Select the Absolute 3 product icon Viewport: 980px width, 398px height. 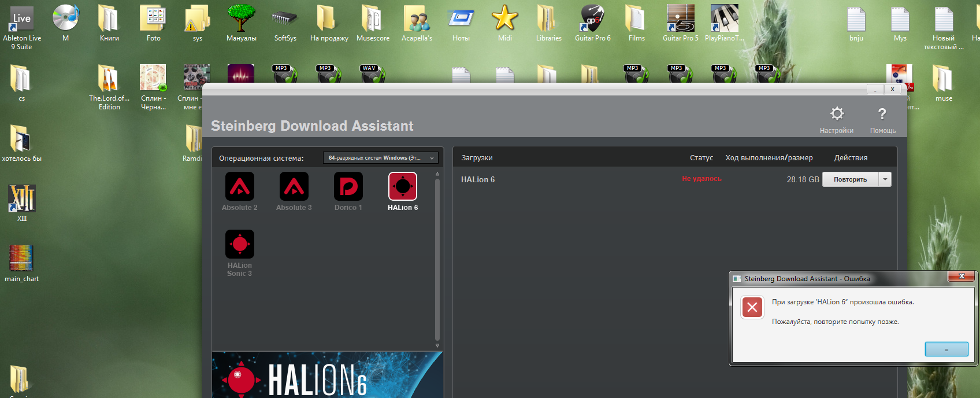pyautogui.click(x=294, y=186)
